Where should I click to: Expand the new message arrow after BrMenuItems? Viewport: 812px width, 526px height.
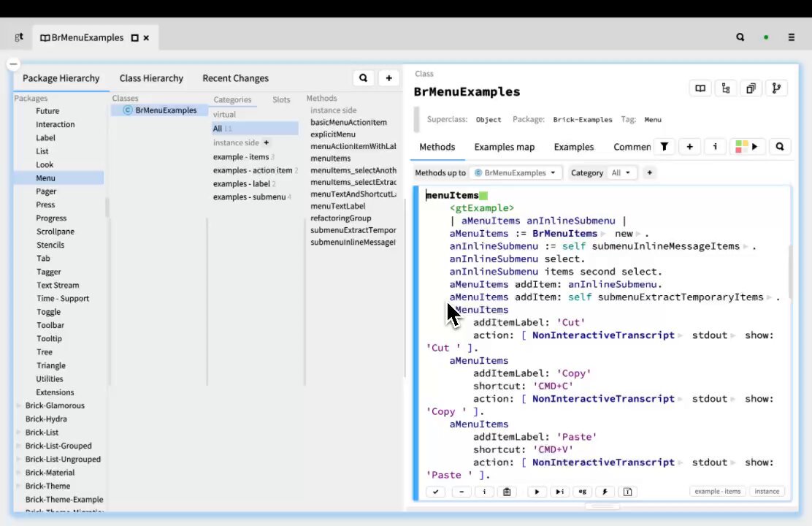(x=603, y=235)
